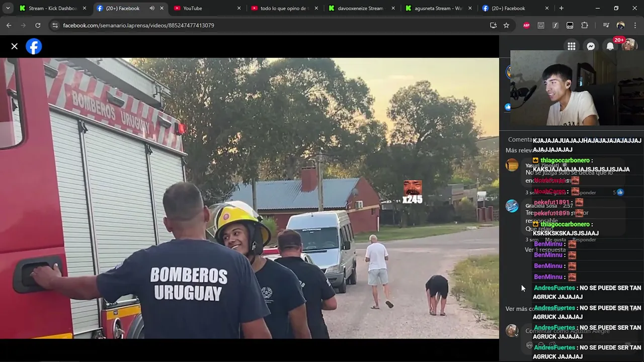This screenshot has width=644, height=362.
Task: Close the Stream - Kick Dashboard tab
Action: pyautogui.click(x=85, y=8)
